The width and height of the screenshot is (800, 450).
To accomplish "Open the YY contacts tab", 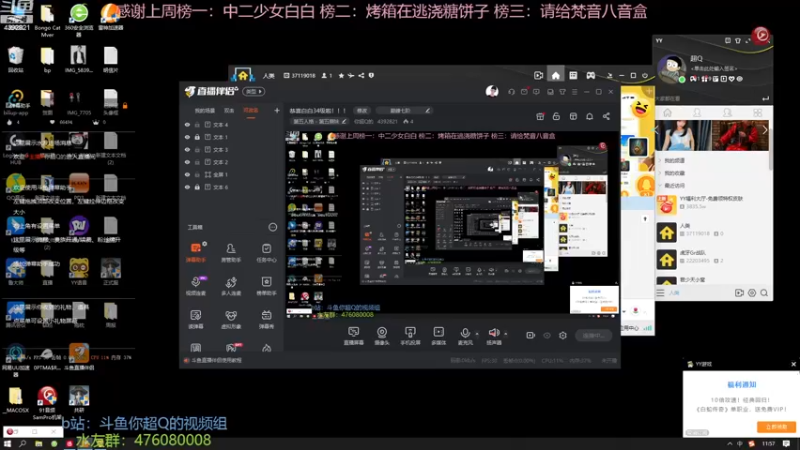I will 697,113.
